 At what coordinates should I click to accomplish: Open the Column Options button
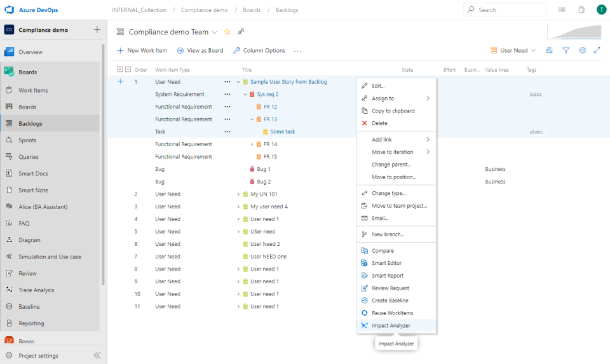point(259,50)
